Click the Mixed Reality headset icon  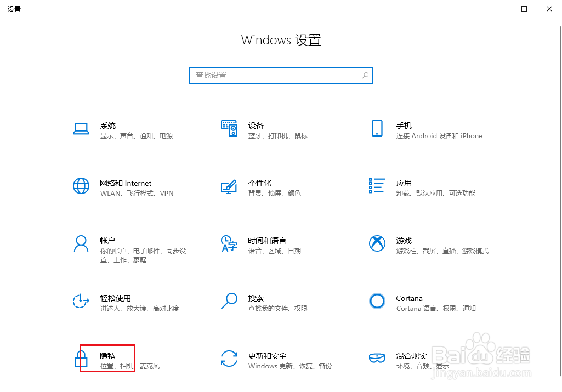377,358
